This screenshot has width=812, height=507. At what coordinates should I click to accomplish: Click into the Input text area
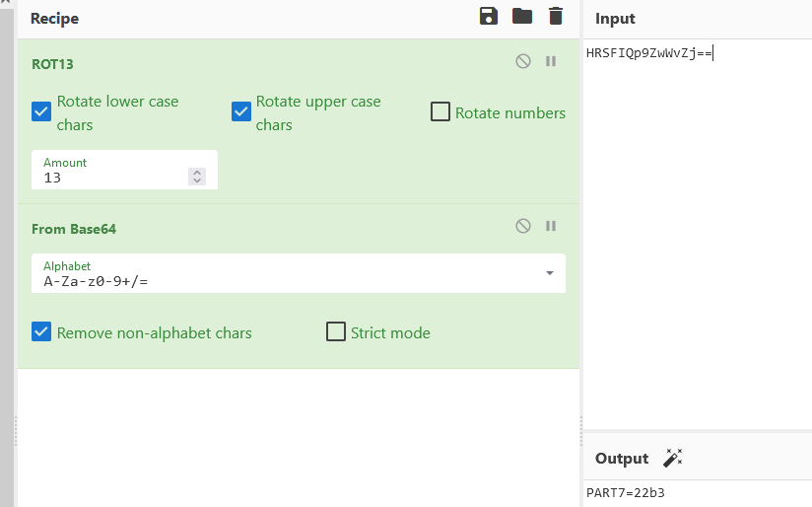point(697,234)
